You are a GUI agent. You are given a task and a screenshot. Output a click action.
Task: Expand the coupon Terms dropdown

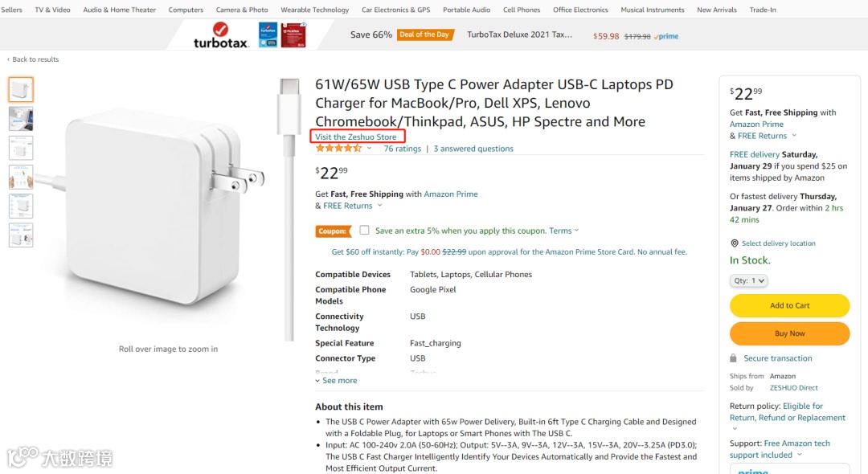point(576,231)
